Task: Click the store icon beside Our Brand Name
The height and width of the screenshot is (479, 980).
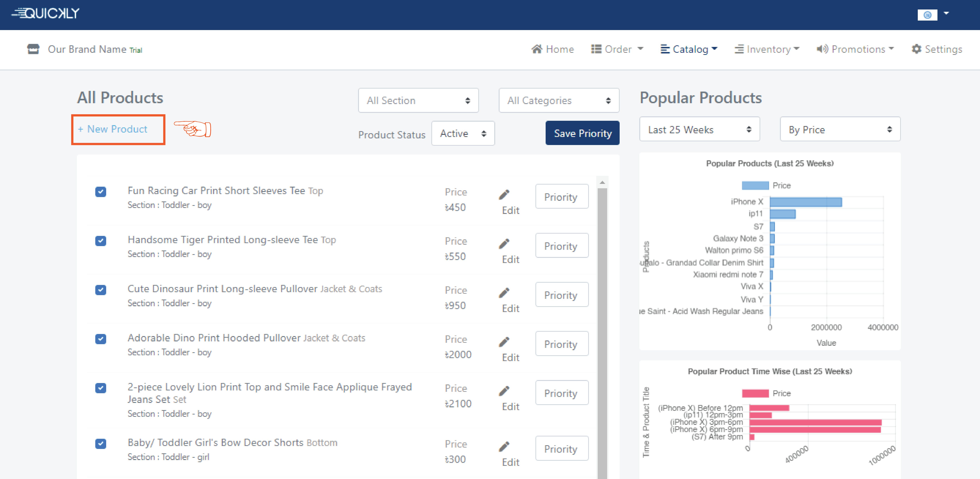Action: tap(33, 49)
